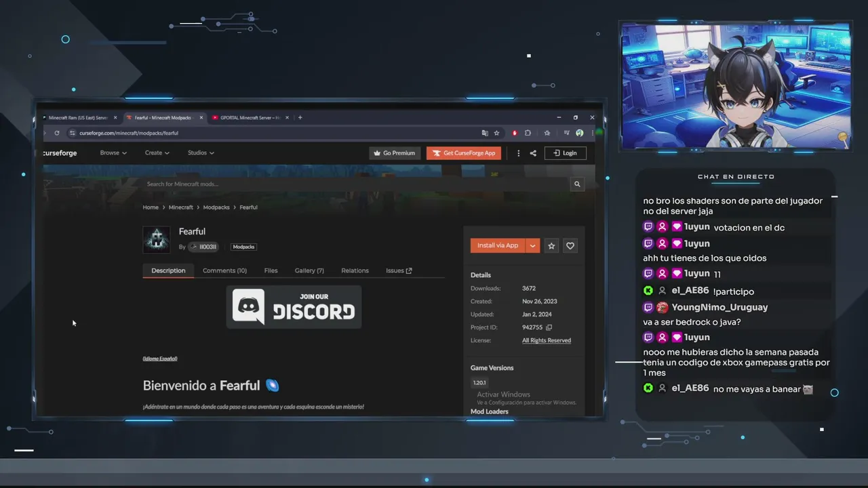The height and width of the screenshot is (488, 868).
Task: Click Get CurseForge App button
Action: pos(465,153)
